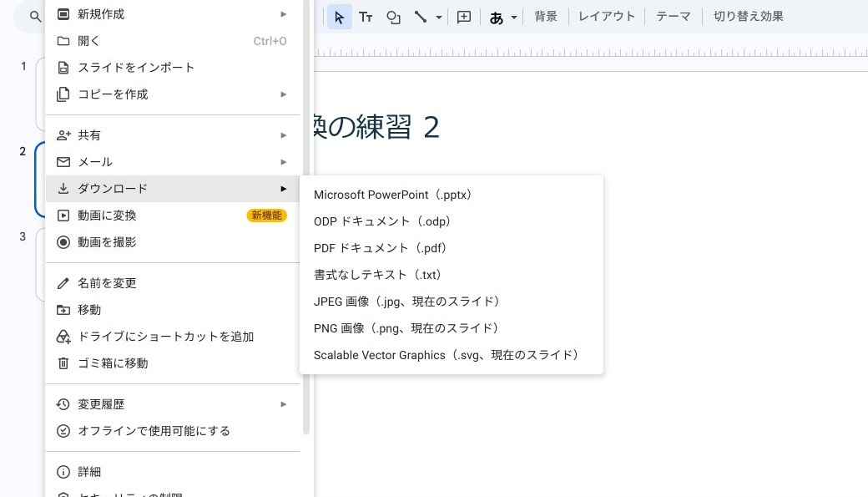Expand the メール submenu arrow
Screen dimensions: 868x497
pos(284,162)
